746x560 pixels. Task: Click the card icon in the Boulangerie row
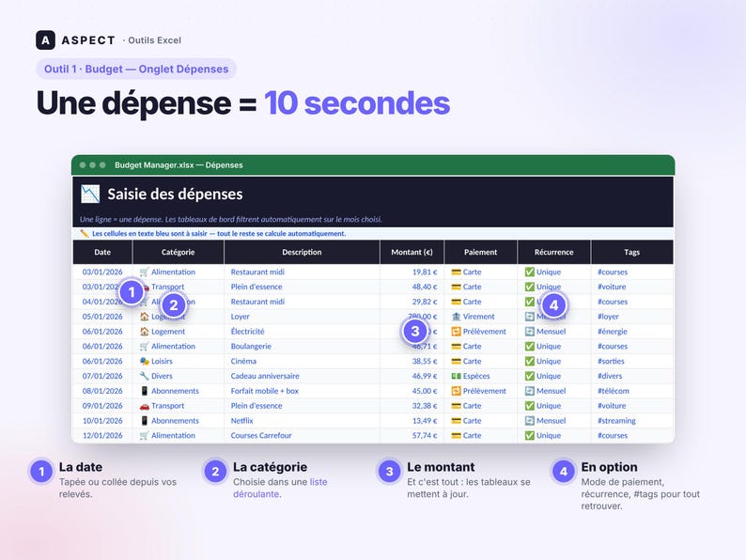(x=456, y=347)
